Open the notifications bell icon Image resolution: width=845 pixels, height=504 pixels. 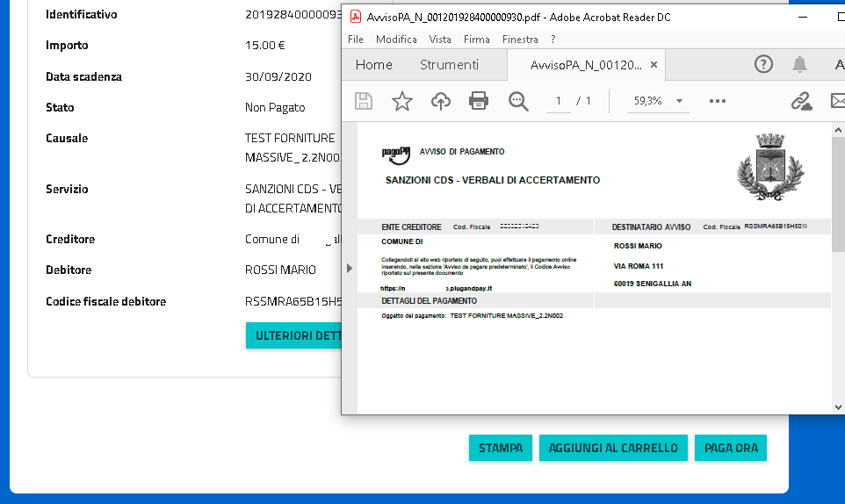799,64
